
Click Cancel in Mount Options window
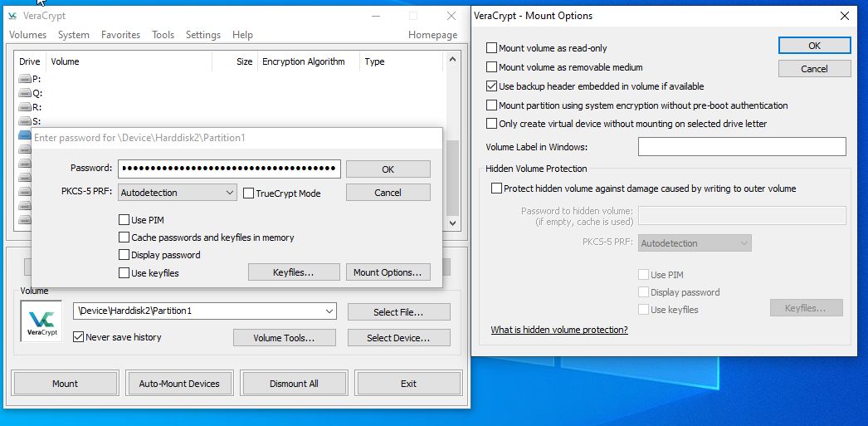814,69
